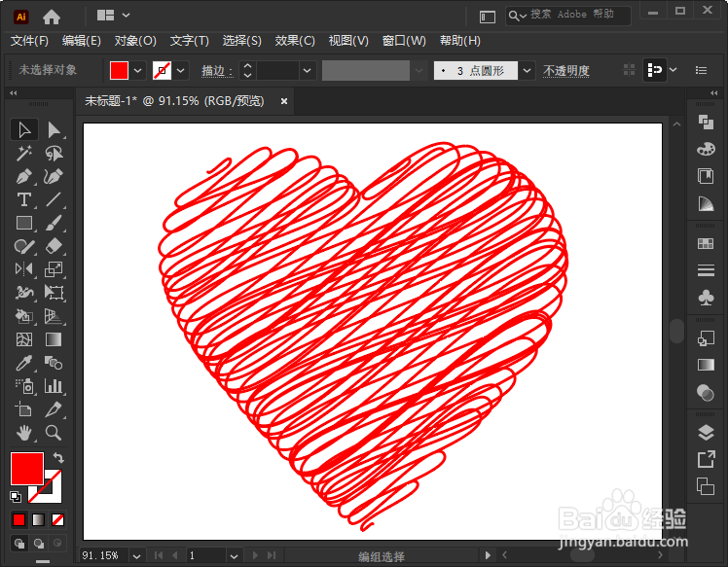
Task: Select the Line Segment tool
Action: point(54,200)
